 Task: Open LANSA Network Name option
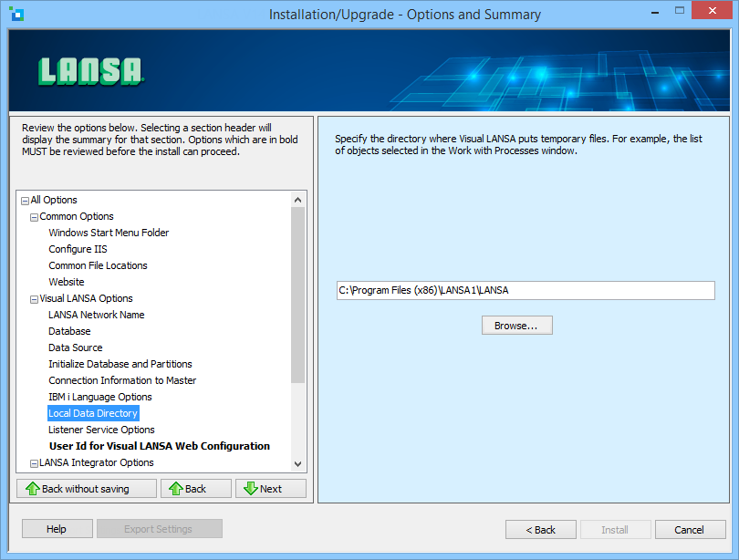pos(97,315)
